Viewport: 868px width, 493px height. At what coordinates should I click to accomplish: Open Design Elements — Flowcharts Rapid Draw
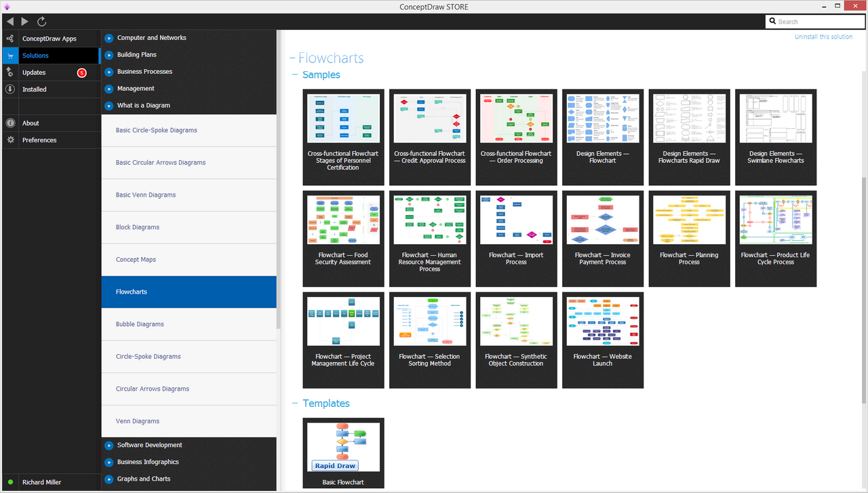(689, 137)
